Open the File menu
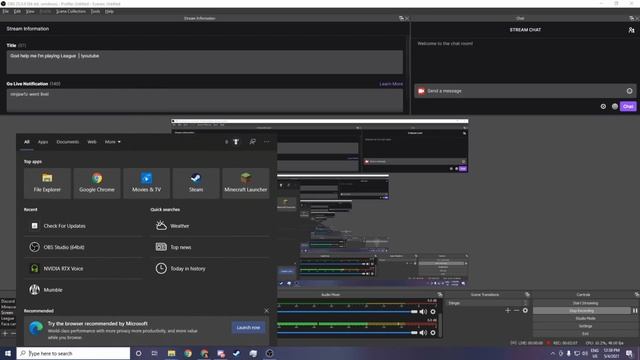This screenshot has height=360, width=640. click(x=5, y=11)
